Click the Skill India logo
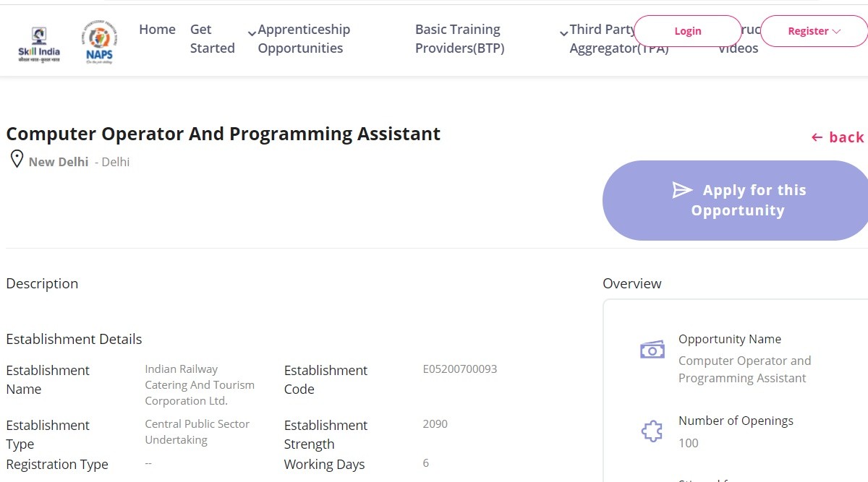 39,44
